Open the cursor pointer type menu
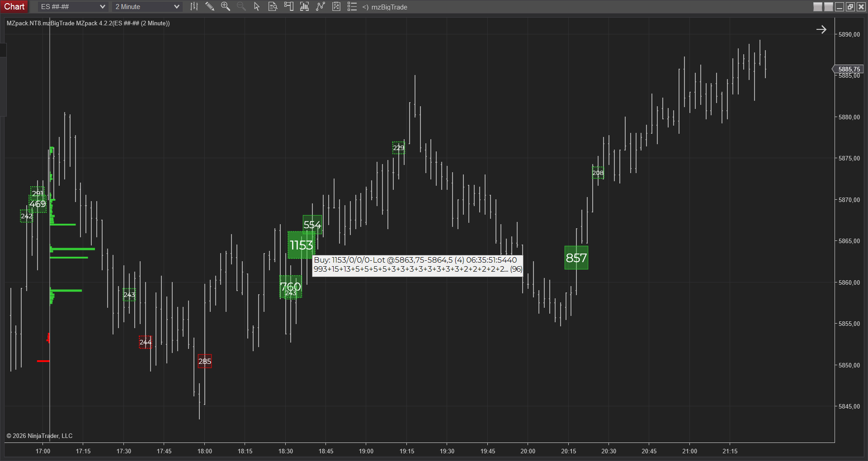868x461 pixels. (257, 6)
